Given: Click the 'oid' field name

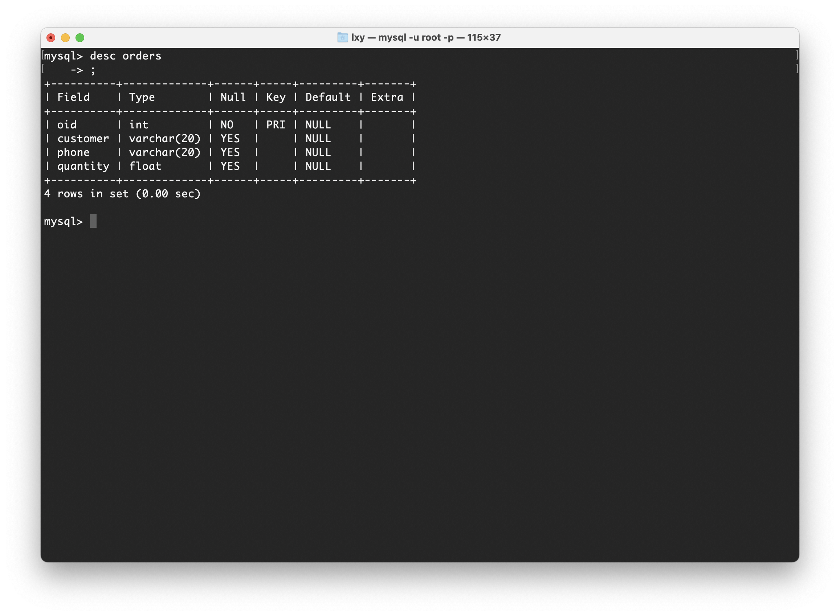Looking at the screenshot, I should (67, 125).
